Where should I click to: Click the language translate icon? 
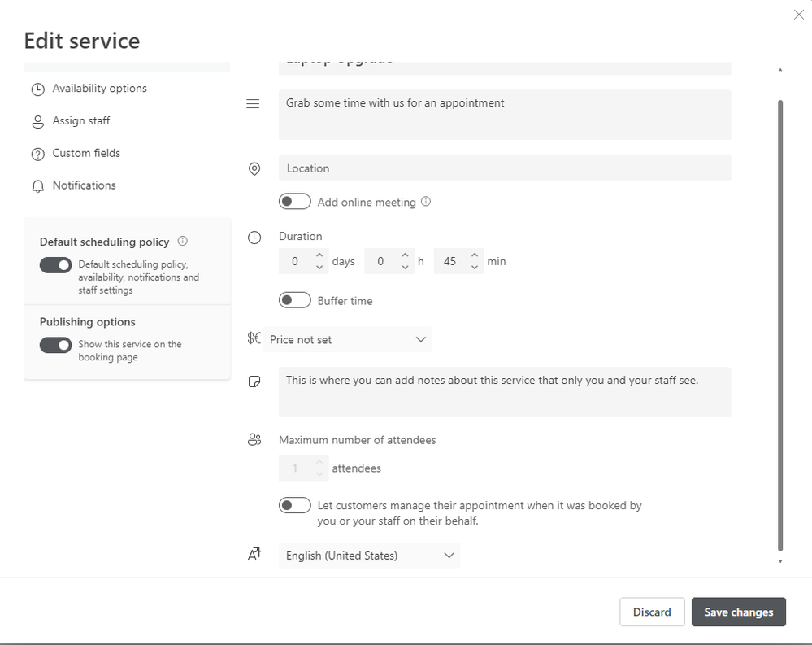tap(254, 555)
